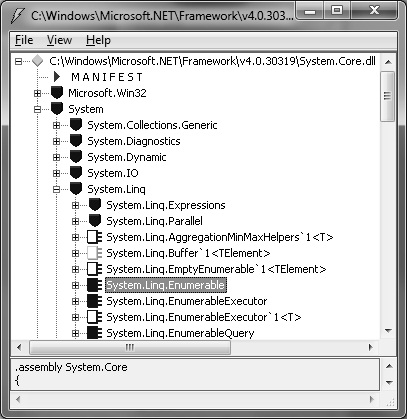Expand the System.Linq.Expressions node
This screenshot has height=419, width=407.
coord(75,205)
